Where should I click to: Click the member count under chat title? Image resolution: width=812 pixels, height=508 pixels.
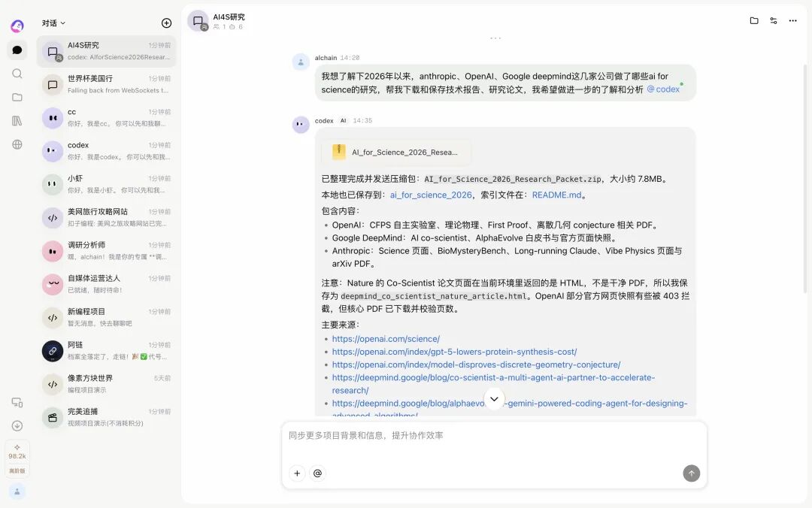tap(220, 27)
